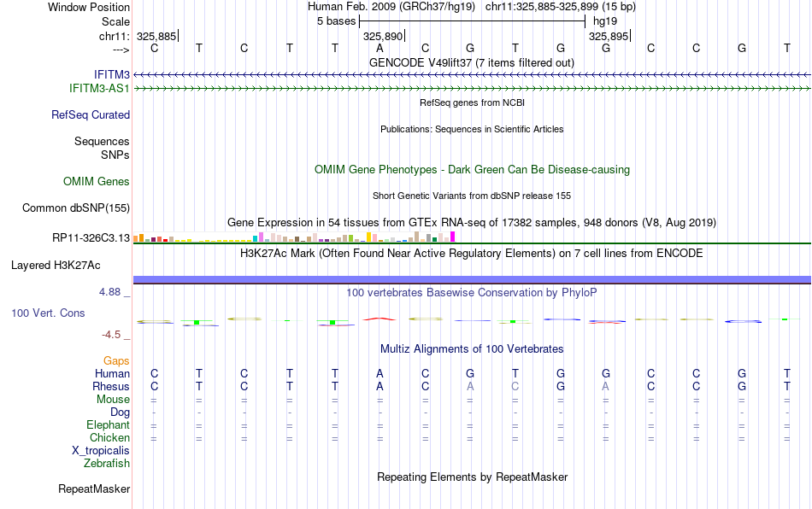Click the 4.88 PhyloP upper scale value
The height and width of the screenshot is (509, 812).
(x=109, y=292)
